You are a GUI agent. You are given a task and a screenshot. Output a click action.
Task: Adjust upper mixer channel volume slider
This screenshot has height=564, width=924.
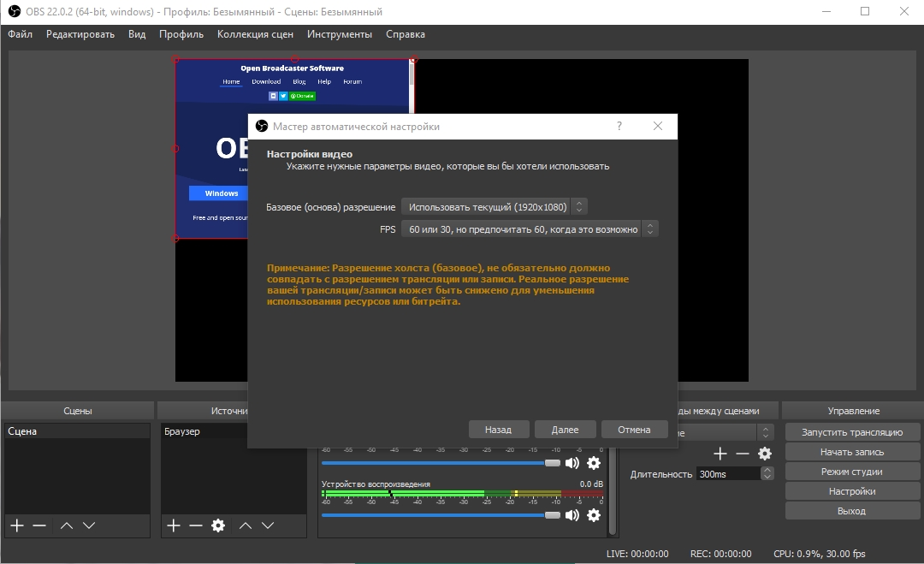[x=441, y=463]
